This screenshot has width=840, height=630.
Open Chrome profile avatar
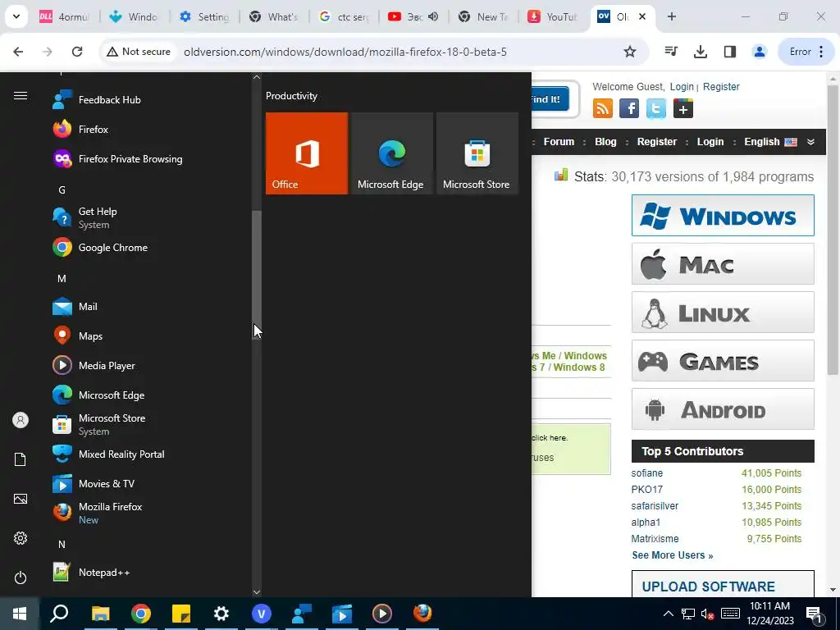coord(759,52)
